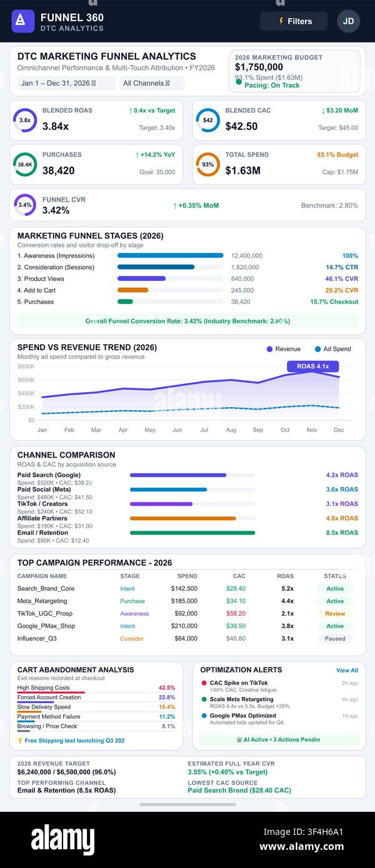Click blue dot of Google PMax Optimized alert
375x868 pixels.
point(204,716)
